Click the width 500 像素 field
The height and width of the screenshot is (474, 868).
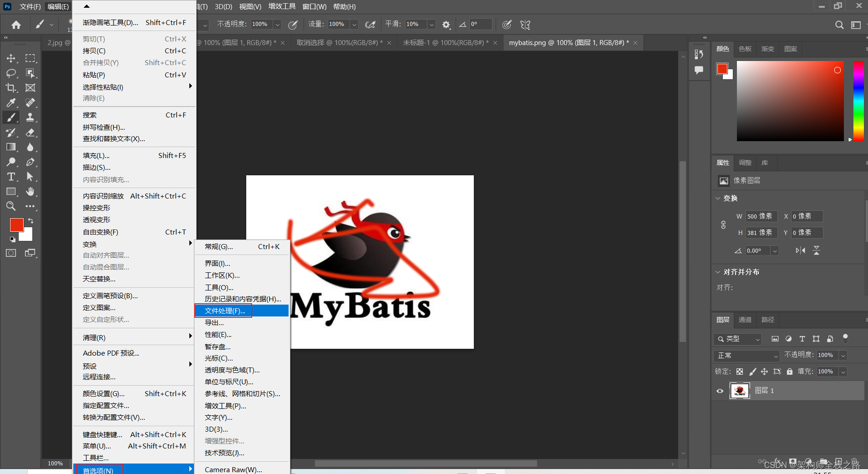point(761,216)
